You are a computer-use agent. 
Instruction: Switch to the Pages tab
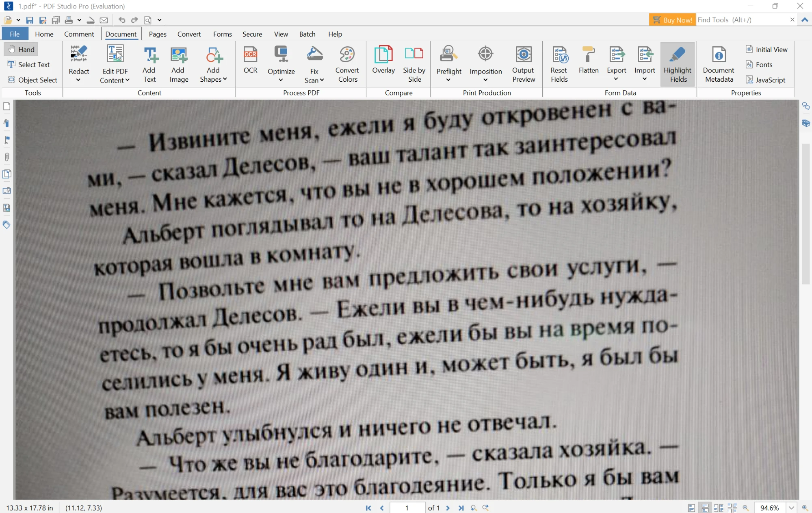158,34
